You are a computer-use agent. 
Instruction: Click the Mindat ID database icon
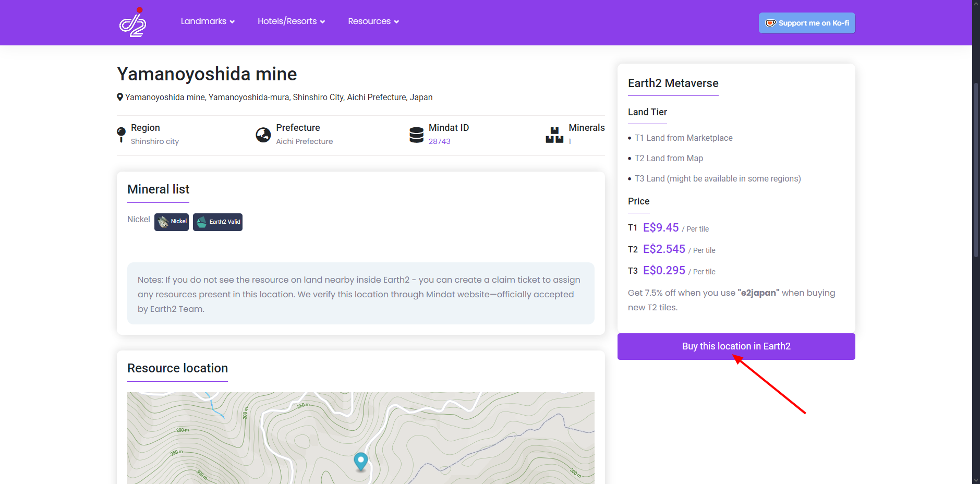416,135
